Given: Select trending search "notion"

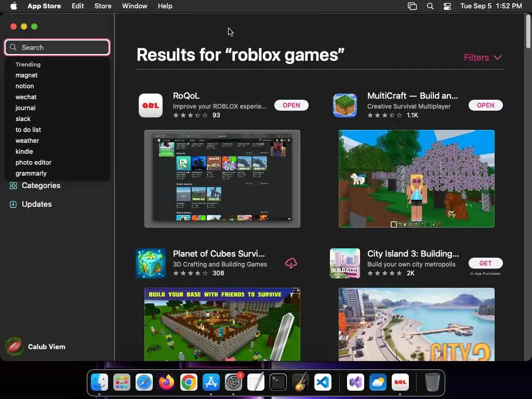Looking at the screenshot, I should pos(25,86).
